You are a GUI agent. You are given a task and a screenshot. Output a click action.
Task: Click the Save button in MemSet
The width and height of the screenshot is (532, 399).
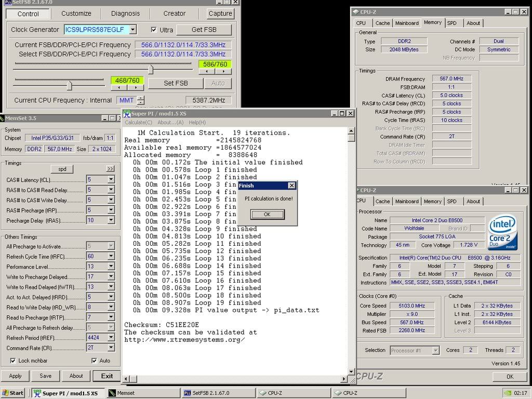[x=46, y=376]
